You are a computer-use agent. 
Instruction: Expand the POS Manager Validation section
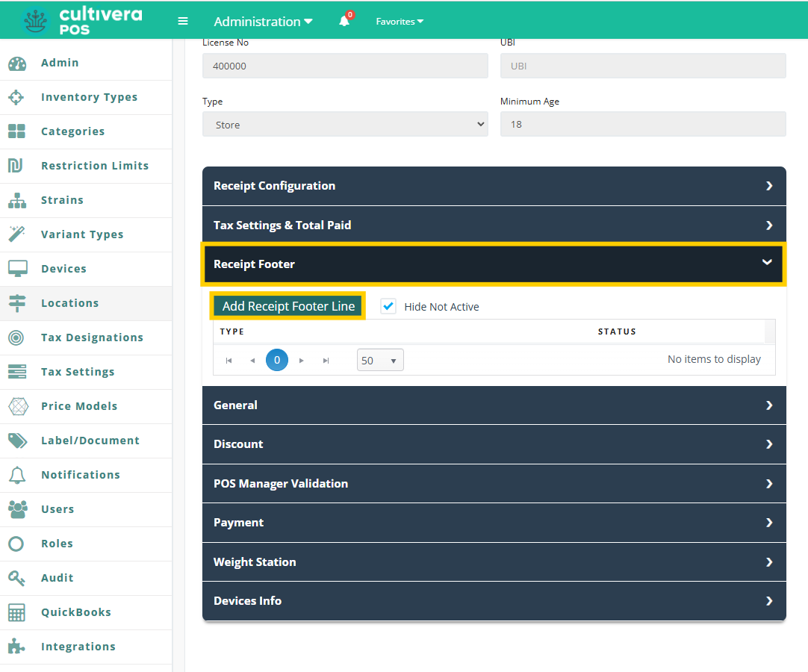494,484
